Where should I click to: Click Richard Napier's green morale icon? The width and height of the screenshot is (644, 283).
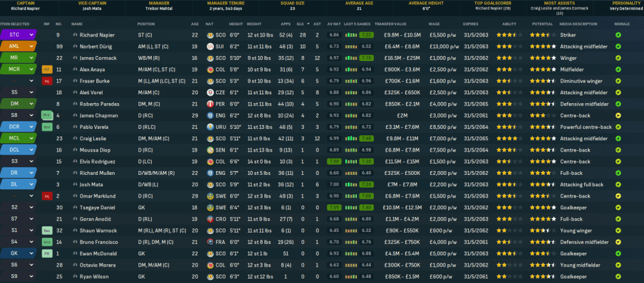coord(618,35)
